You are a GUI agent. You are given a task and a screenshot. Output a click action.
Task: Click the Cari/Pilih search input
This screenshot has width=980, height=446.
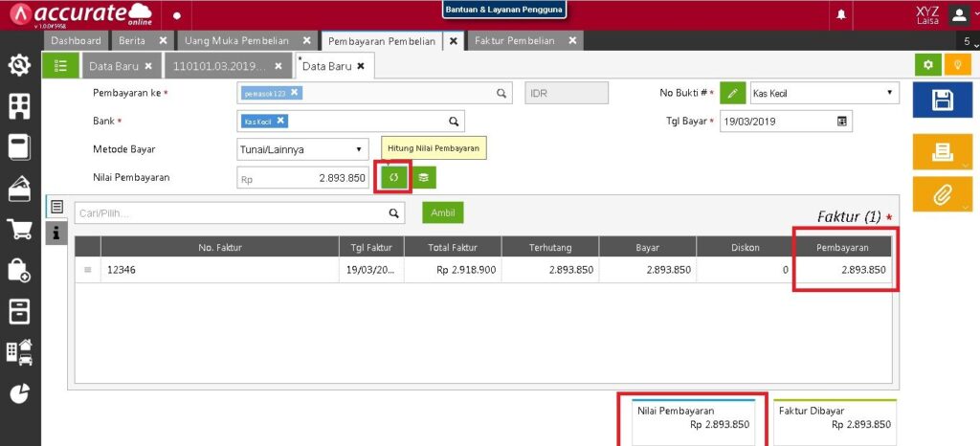239,213
